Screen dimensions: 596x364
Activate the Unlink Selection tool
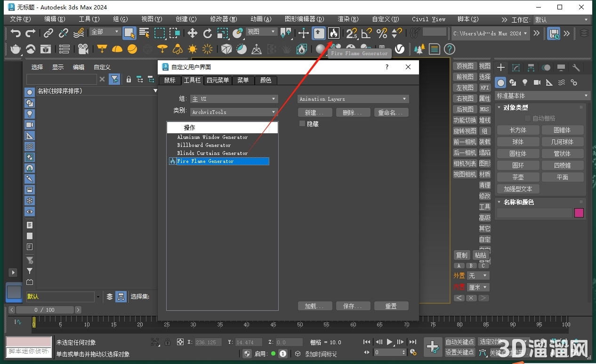[64, 33]
